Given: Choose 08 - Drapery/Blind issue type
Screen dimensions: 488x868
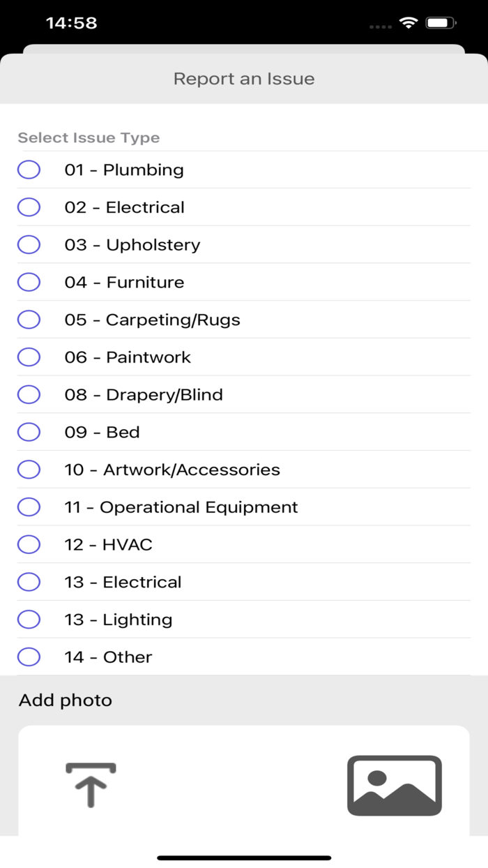Looking at the screenshot, I should (x=29, y=394).
